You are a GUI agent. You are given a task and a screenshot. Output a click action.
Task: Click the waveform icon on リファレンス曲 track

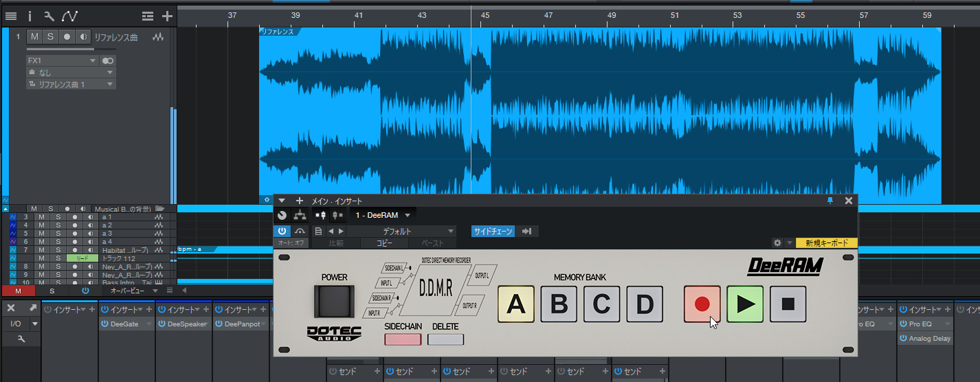159,36
